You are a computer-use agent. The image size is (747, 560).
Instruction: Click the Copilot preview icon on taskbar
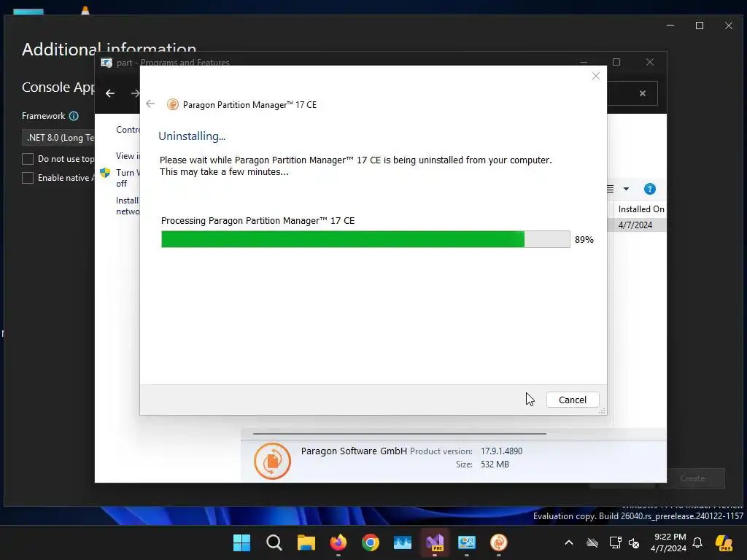coord(724,542)
